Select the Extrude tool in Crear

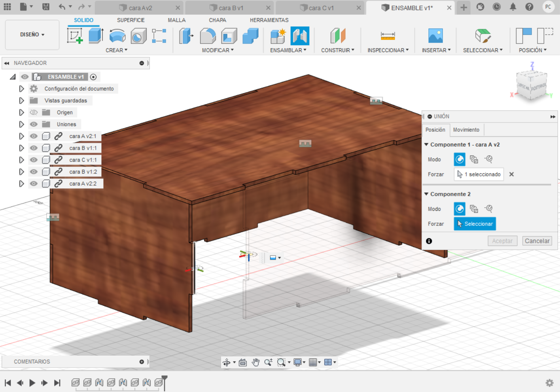tap(96, 36)
